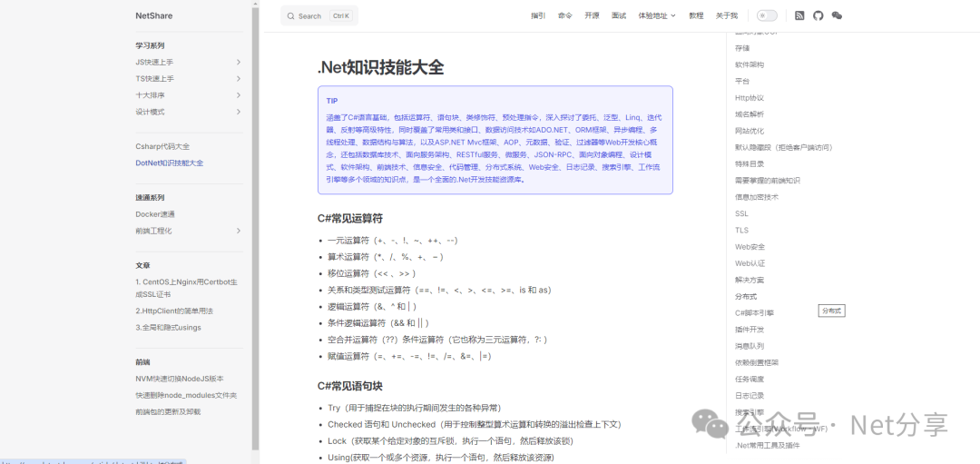The height and width of the screenshot is (464, 980).
Task: Toggle the light/dark theme switch
Action: click(x=767, y=15)
